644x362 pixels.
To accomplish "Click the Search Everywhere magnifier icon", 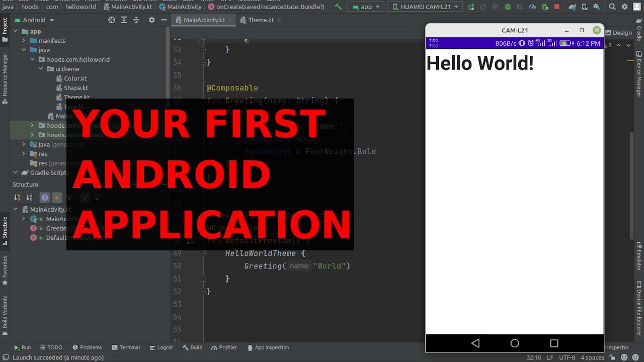I will (x=612, y=7).
